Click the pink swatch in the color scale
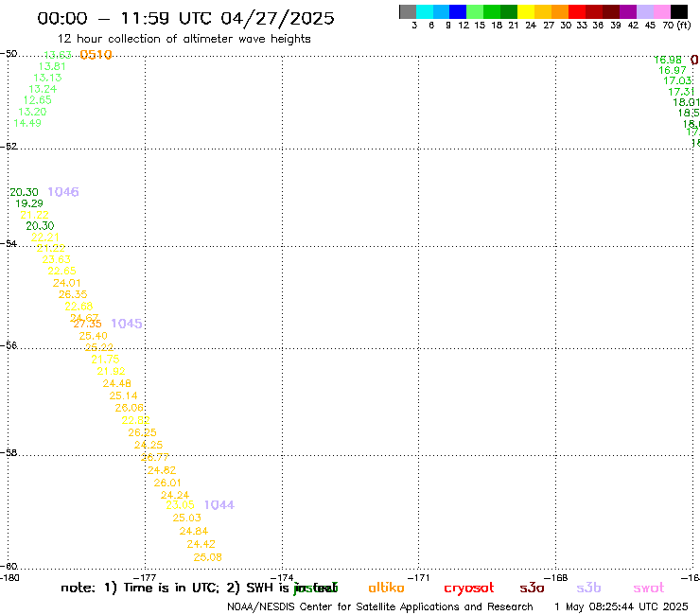Viewport: 700px width, 615px height. click(662, 11)
